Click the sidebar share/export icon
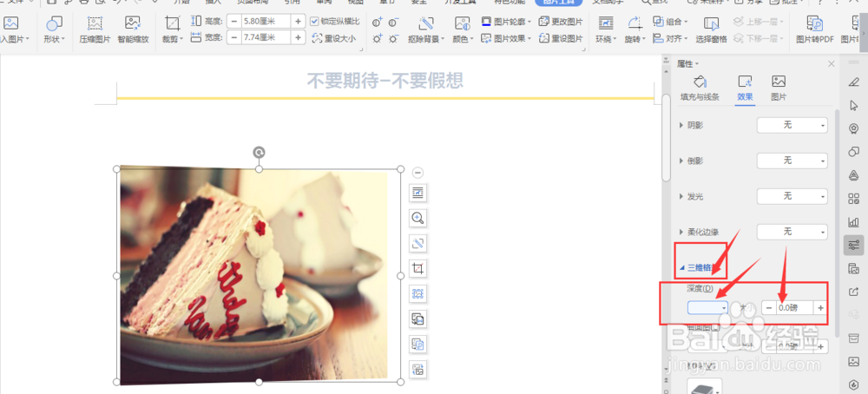 pyautogui.click(x=853, y=292)
